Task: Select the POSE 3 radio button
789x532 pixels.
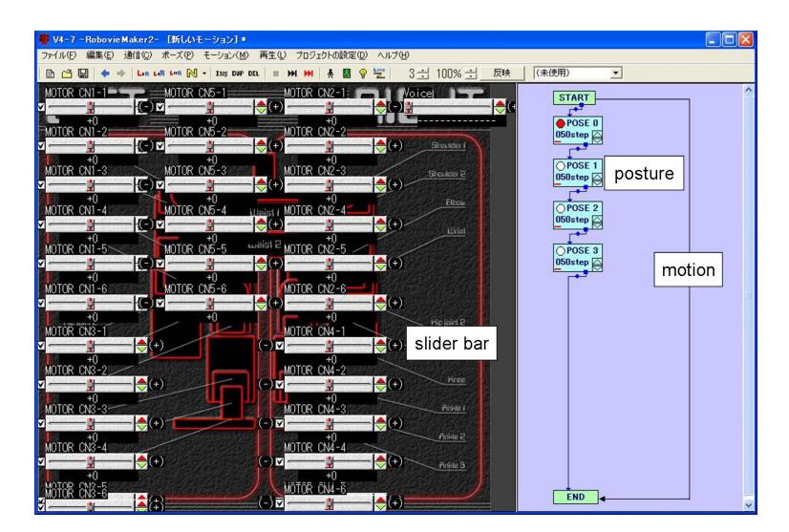Action: 561,251
